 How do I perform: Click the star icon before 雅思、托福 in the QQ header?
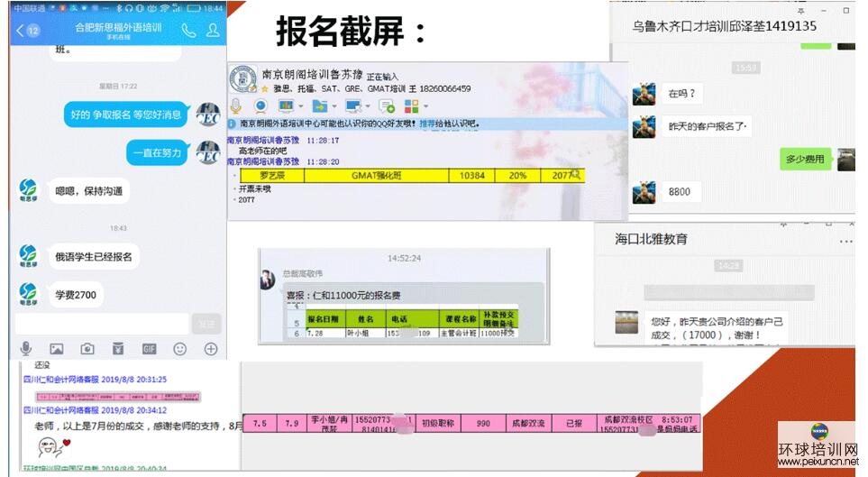tap(265, 88)
